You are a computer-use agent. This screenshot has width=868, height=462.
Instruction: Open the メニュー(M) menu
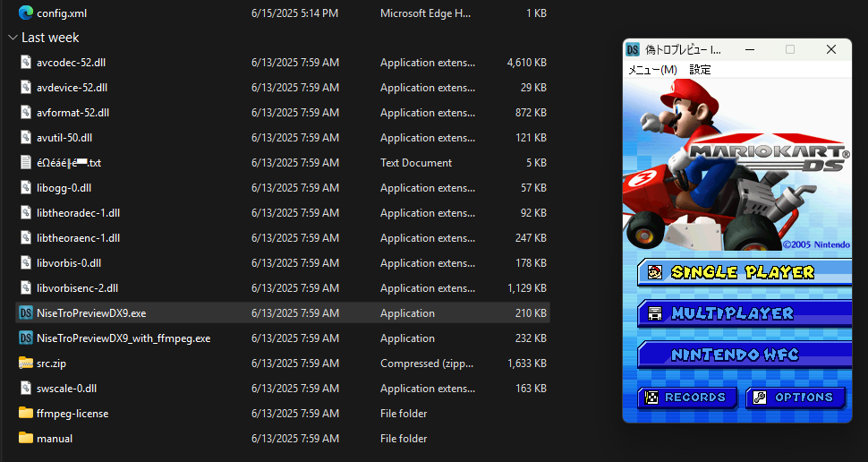tap(652, 70)
